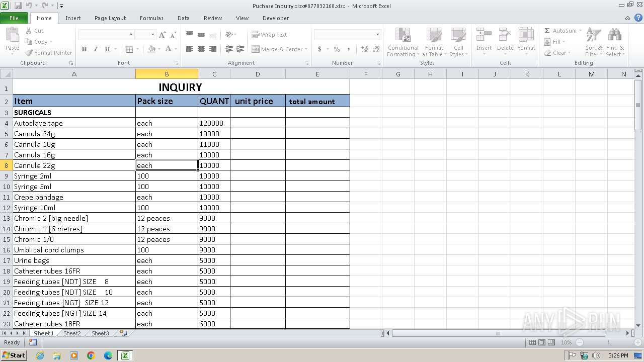Center text horizontally in Alignment group
The width and height of the screenshot is (644, 362).
[x=201, y=49]
